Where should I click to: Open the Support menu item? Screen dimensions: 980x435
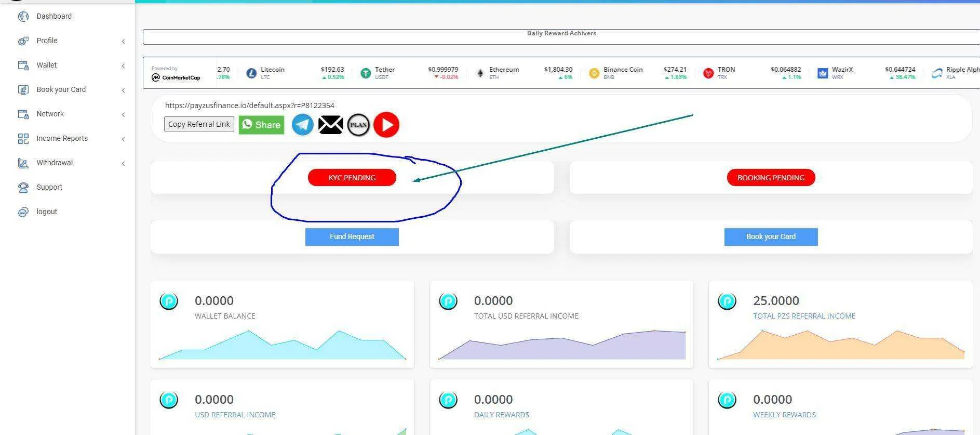[49, 187]
